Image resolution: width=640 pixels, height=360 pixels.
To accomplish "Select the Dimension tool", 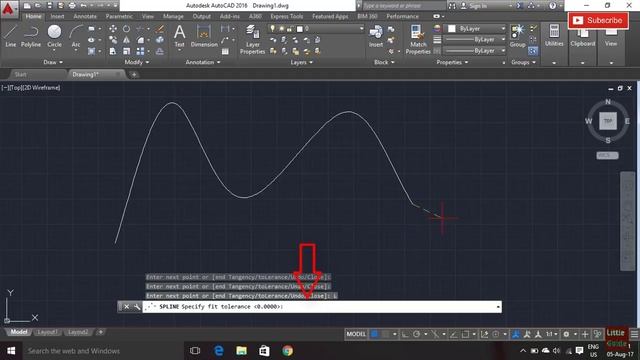I will 204,36.
